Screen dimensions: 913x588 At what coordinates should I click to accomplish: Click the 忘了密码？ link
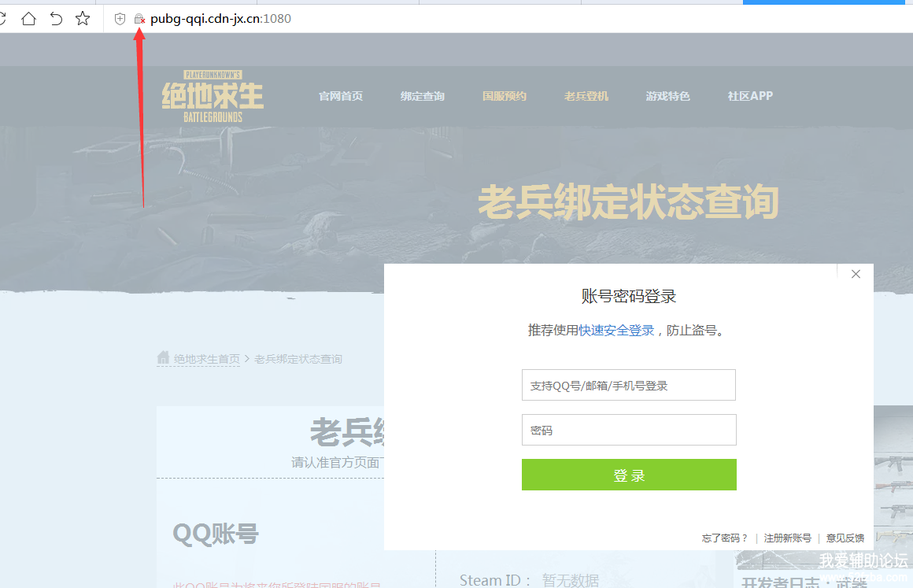[725, 538]
